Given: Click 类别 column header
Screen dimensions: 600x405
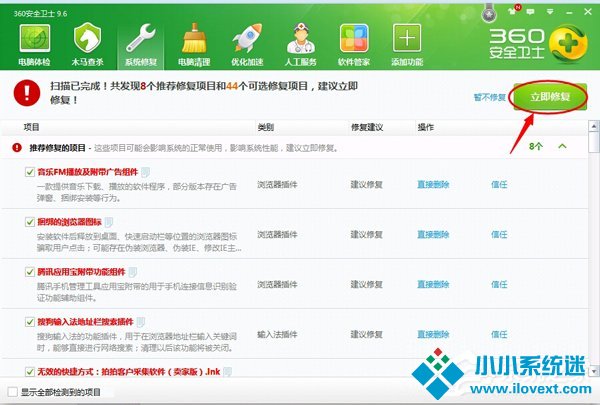Looking at the screenshot, I should click(266, 127).
